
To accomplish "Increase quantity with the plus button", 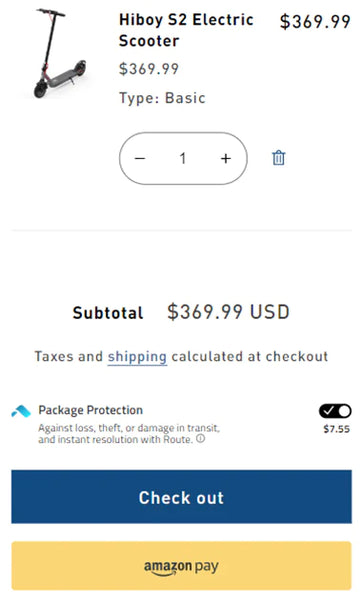I will [x=226, y=158].
